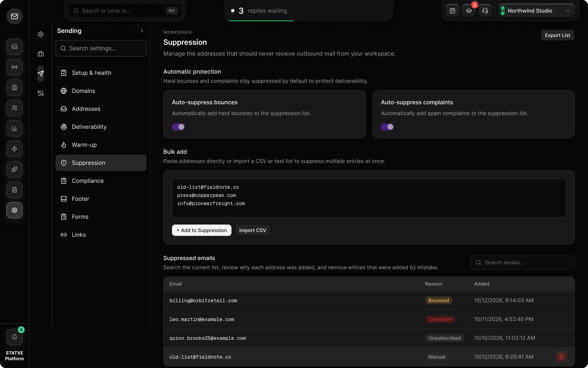
Task: Open notifications bell with badge 4
Action: pyautogui.click(x=14, y=337)
